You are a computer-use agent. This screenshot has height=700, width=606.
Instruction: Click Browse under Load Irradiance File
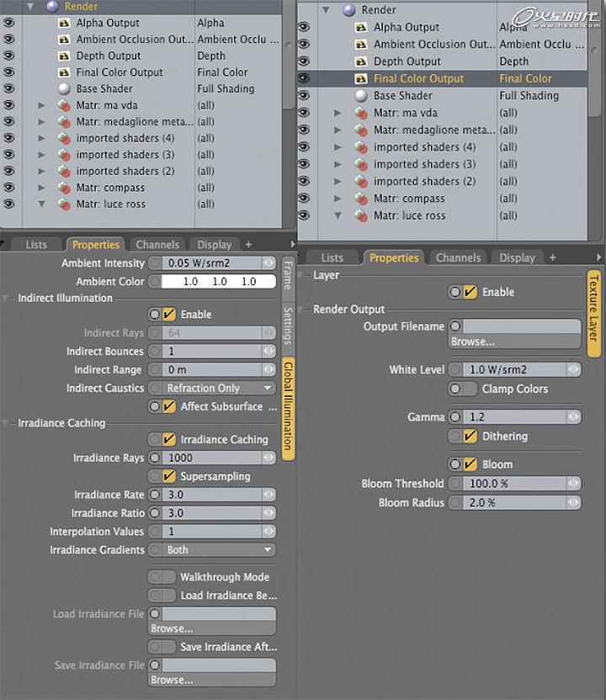212,628
